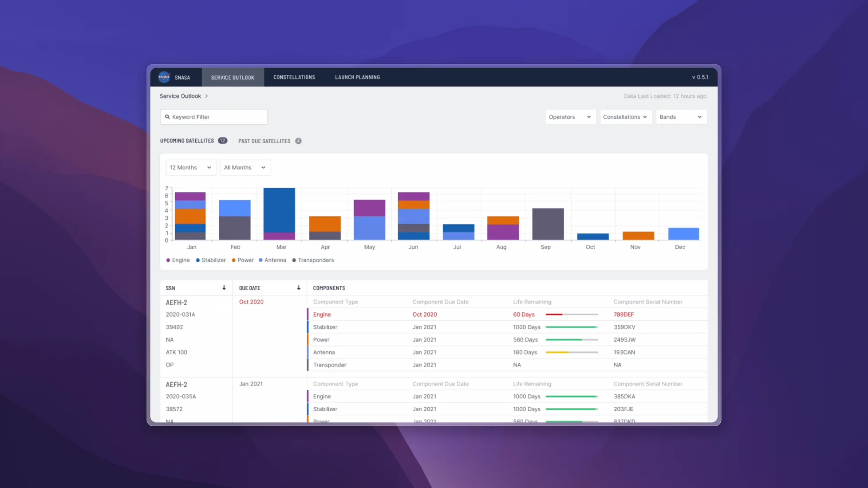
Task: Open the Constellations nav tab
Action: [294, 77]
